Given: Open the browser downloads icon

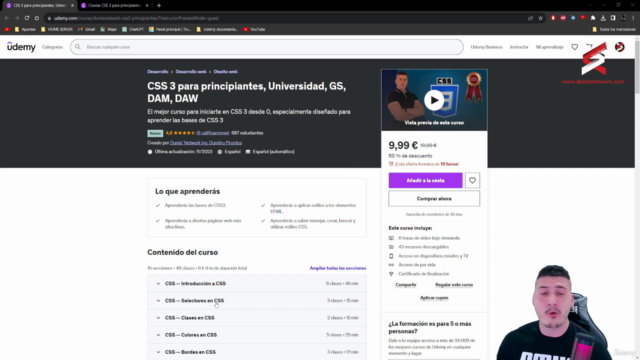Looking at the screenshot, I should click(603, 18).
